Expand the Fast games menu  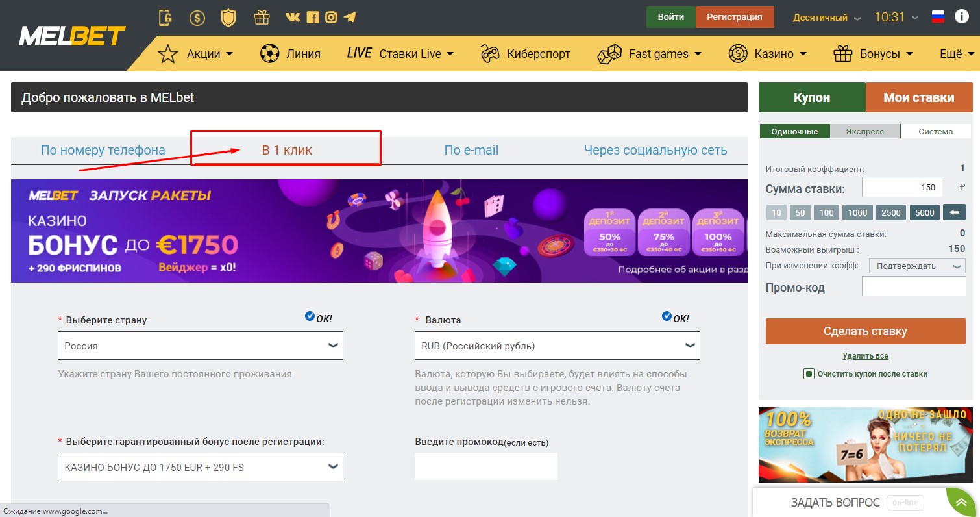click(x=665, y=54)
